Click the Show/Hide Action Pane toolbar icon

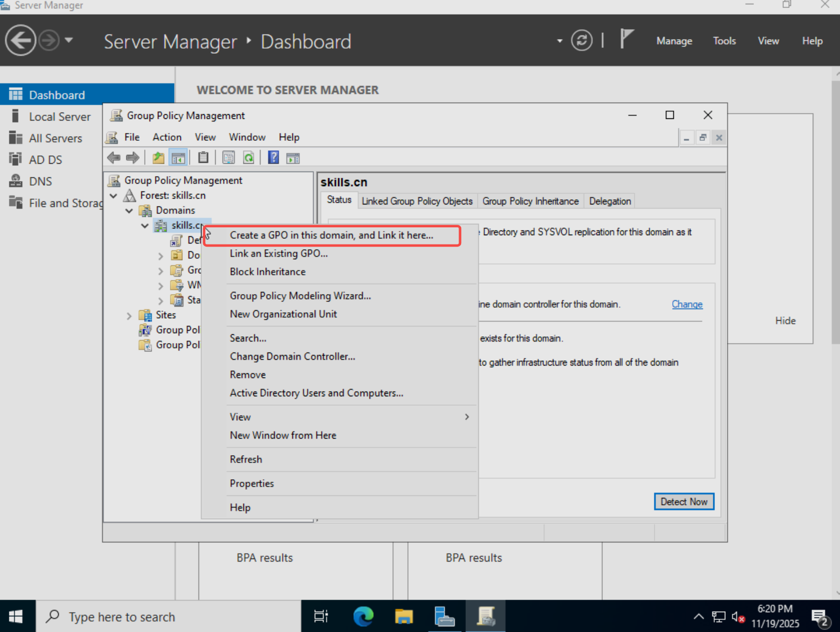click(x=293, y=158)
